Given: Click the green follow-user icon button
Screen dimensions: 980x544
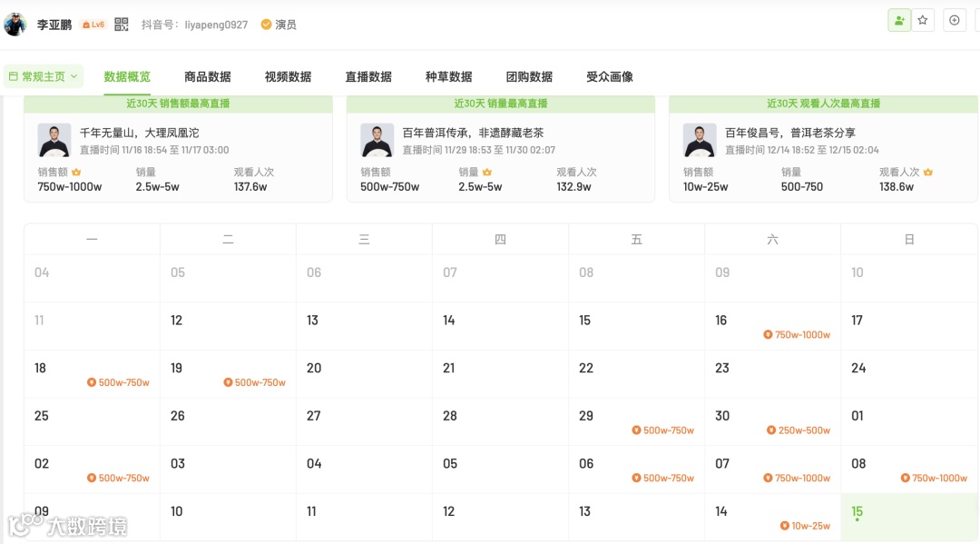Looking at the screenshot, I should click(898, 21).
